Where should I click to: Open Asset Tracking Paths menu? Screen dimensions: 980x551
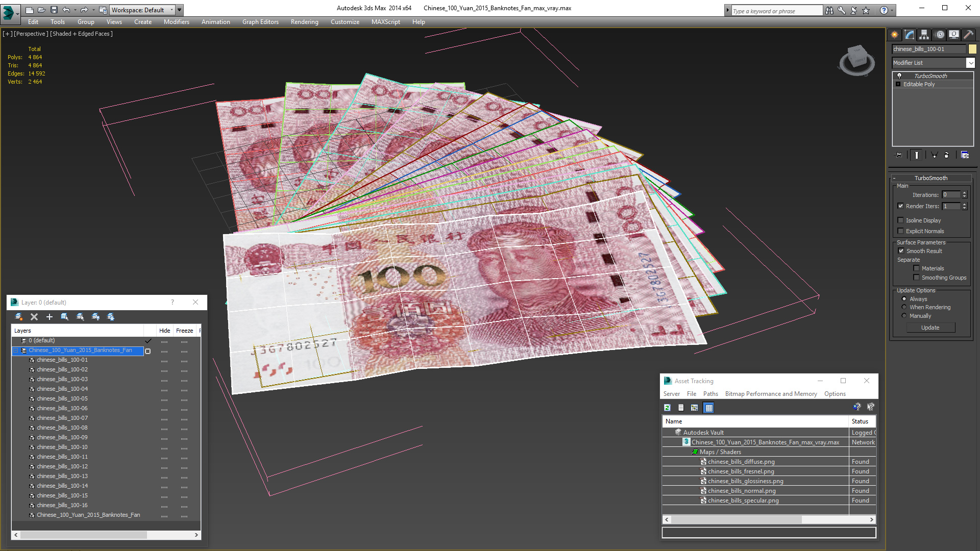(710, 394)
